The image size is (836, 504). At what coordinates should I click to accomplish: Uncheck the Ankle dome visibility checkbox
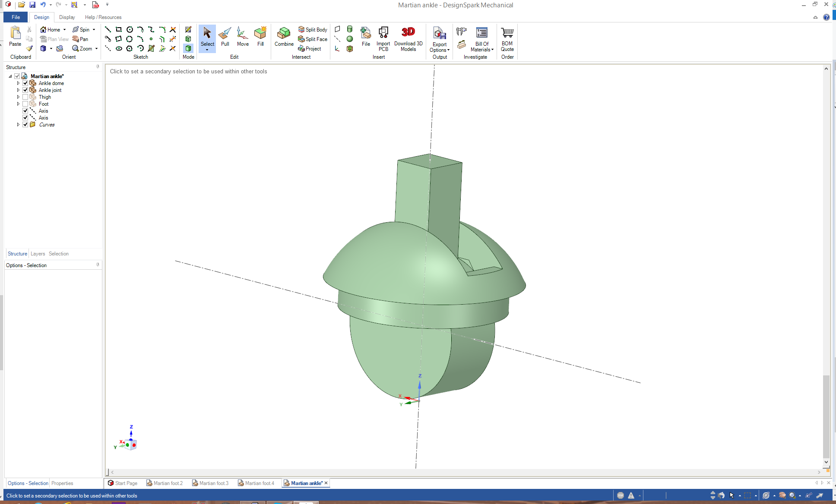click(25, 83)
